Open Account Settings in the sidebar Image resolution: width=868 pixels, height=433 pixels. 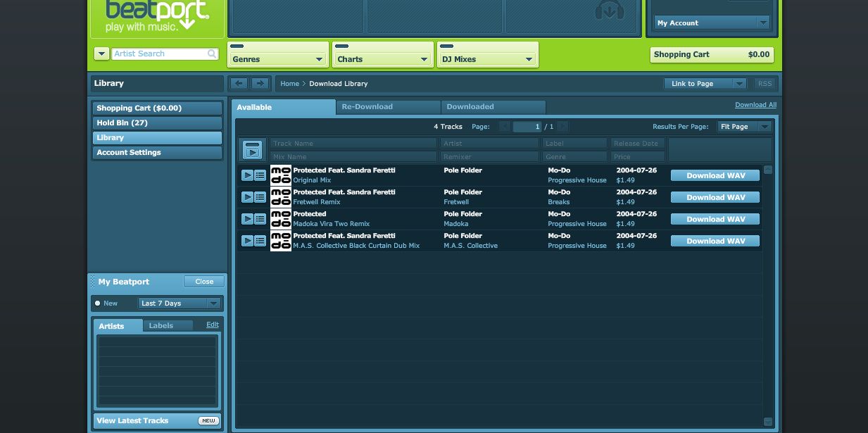coord(157,152)
